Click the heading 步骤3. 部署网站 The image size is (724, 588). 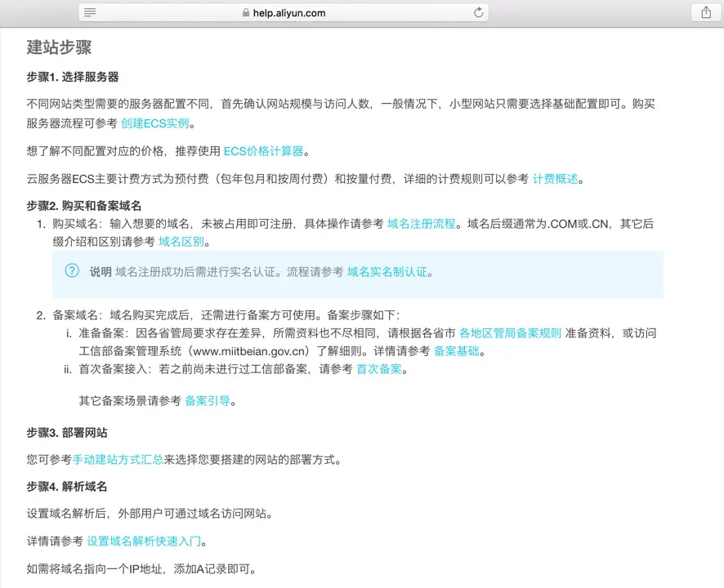(x=67, y=433)
